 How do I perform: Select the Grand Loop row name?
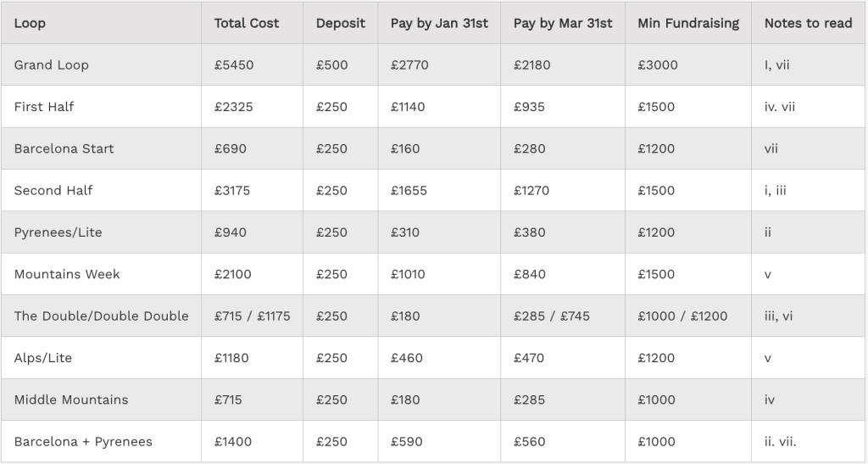(x=51, y=64)
